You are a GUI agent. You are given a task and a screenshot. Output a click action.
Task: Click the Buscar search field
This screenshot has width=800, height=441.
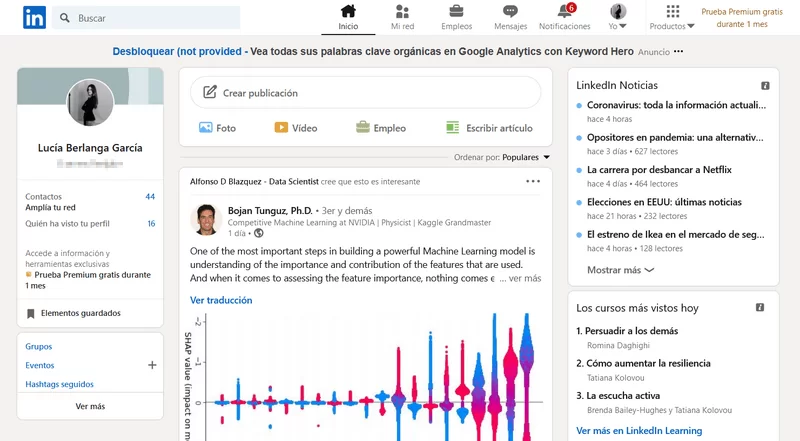pos(146,18)
